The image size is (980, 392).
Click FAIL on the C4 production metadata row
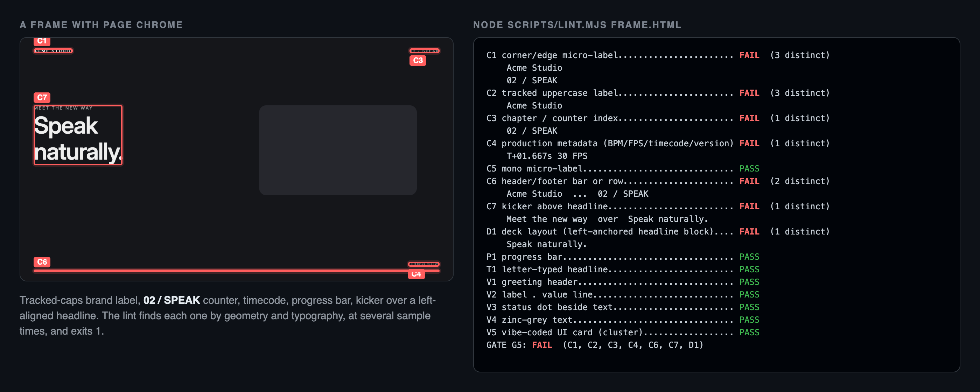pyautogui.click(x=749, y=143)
